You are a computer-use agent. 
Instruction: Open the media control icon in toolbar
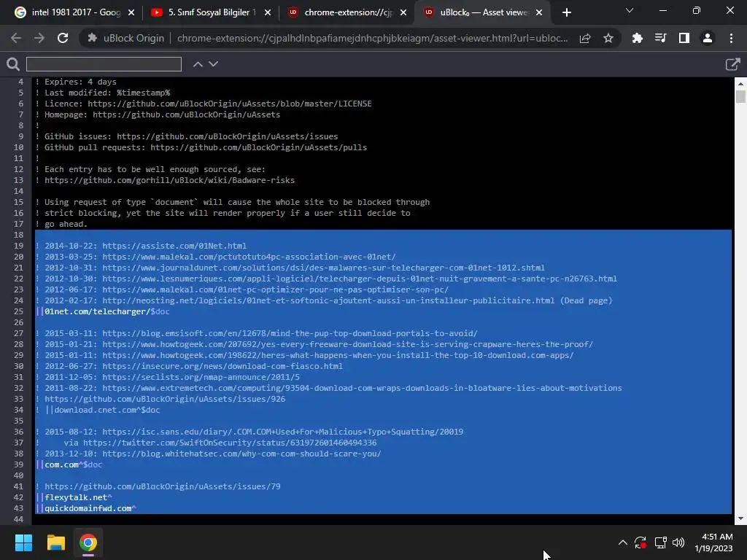pyautogui.click(x=661, y=38)
